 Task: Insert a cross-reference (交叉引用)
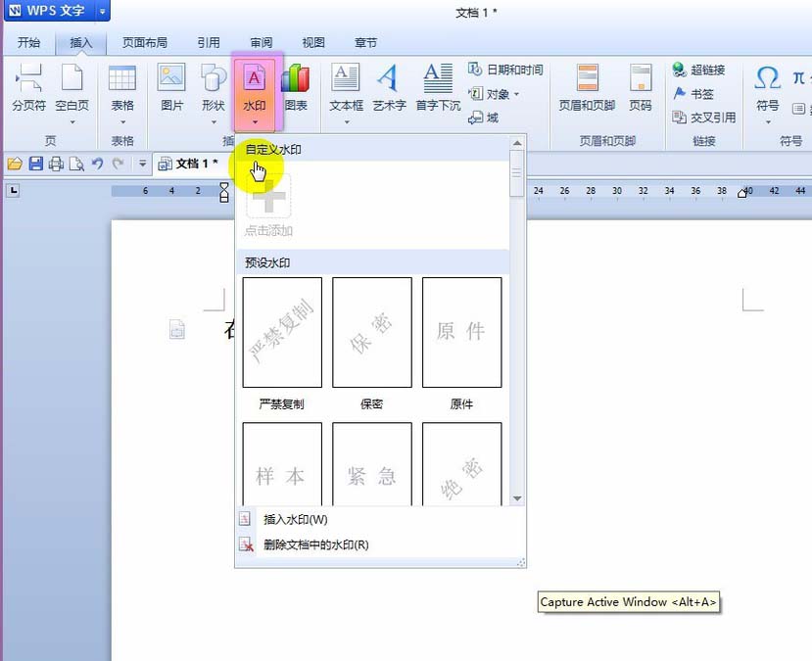(704, 118)
